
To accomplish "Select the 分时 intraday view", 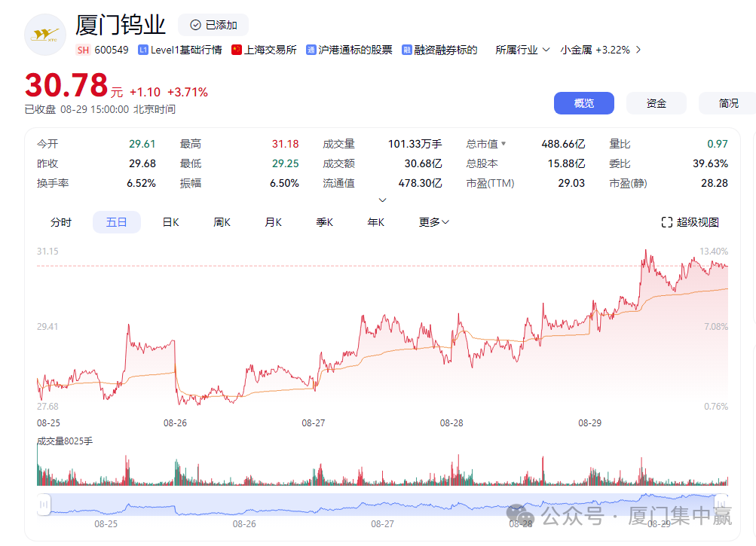I will click(x=62, y=221).
